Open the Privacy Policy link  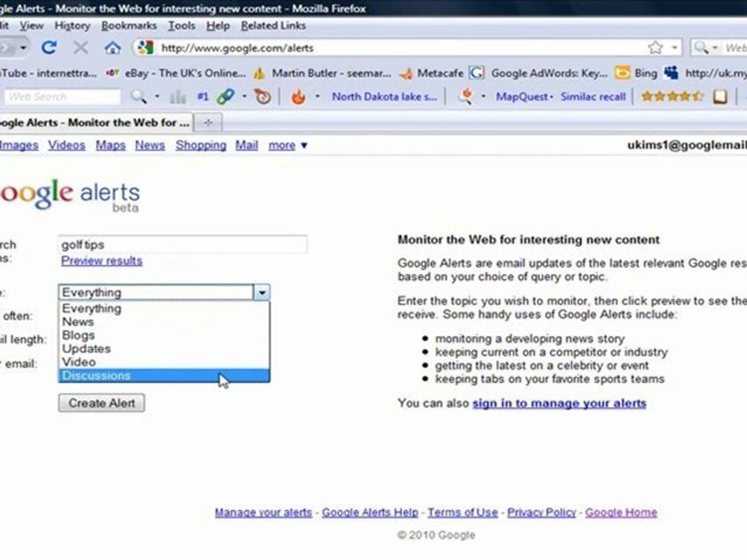542,512
